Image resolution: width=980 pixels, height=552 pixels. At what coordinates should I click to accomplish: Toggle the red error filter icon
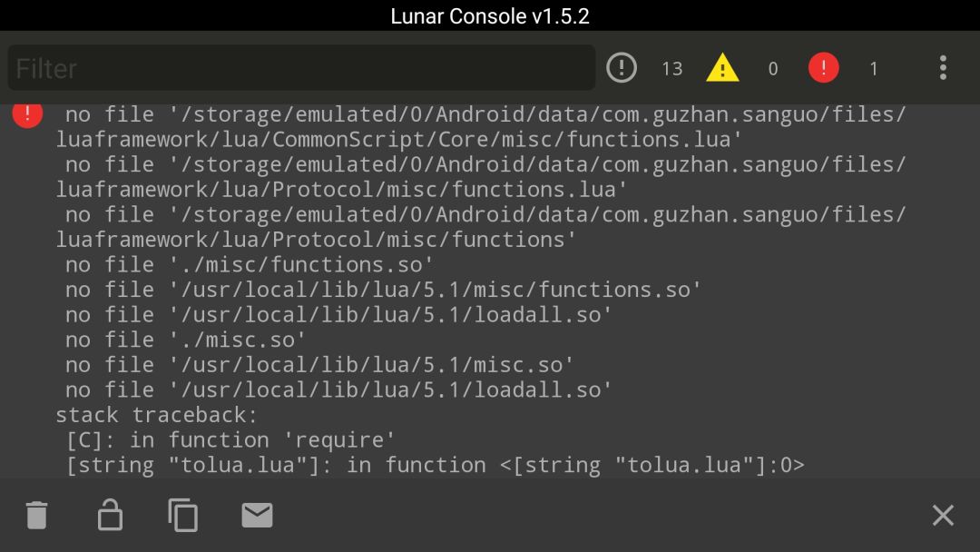point(824,67)
